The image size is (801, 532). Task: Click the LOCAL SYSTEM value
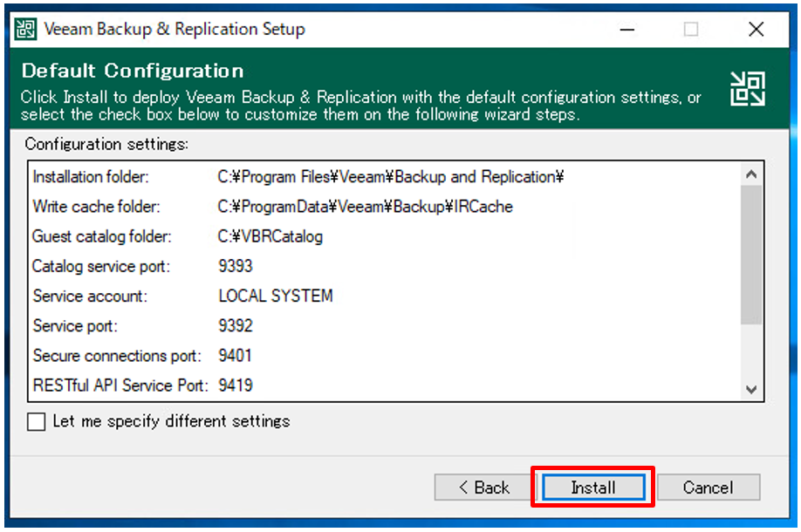pos(276,297)
